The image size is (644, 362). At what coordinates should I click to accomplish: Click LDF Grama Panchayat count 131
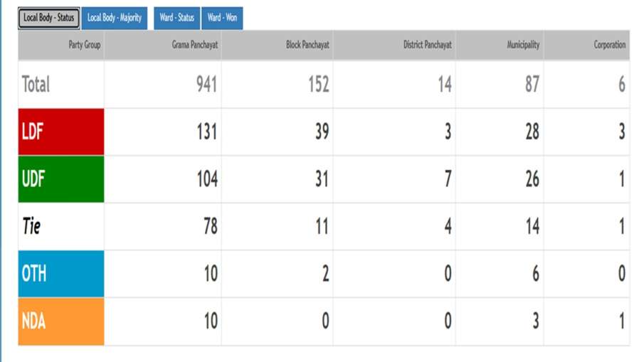coord(206,132)
